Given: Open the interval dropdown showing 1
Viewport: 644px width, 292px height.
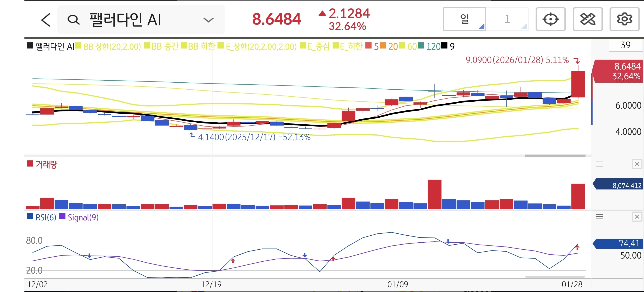Looking at the screenshot, I should click(507, 19).
